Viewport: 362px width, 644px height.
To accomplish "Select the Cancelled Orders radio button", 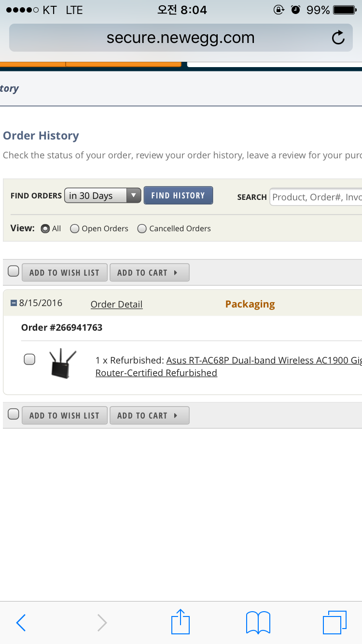I will [142, 229].
